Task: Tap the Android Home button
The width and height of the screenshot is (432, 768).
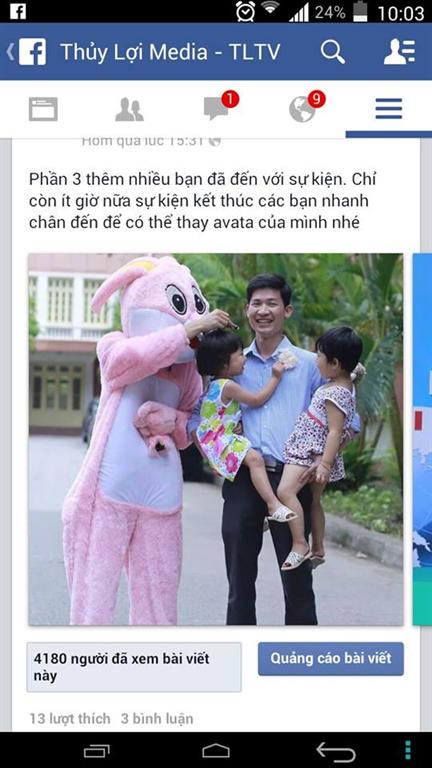Action: 216,751
